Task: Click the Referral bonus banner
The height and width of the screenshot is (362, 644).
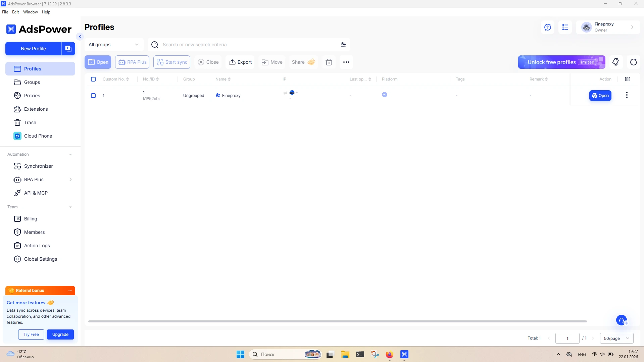Action: [x=40, y=291]
